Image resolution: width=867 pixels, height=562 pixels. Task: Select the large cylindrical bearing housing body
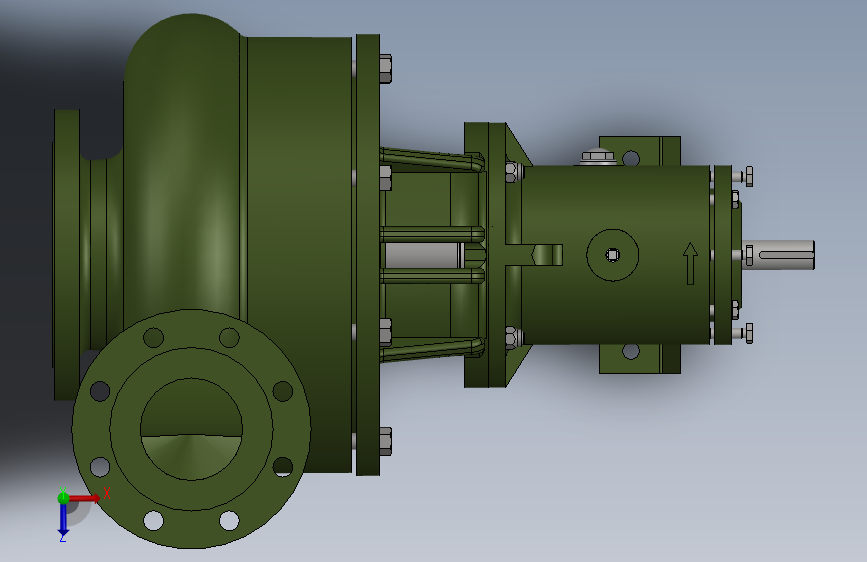[x=615, y=255]
